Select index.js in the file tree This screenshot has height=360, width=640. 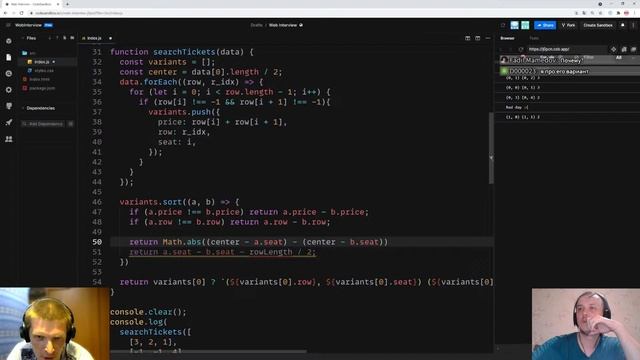coord(42,62)
